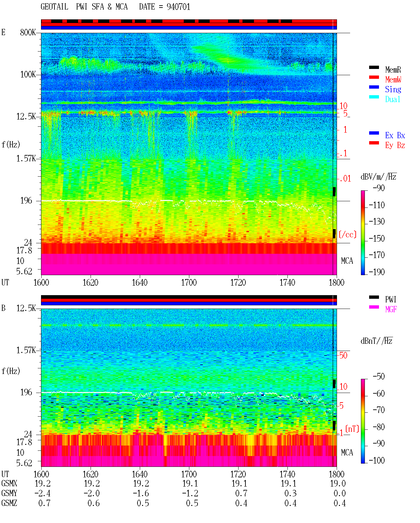Click the red Ey Bz legend swatch
Image resolution: width=420 pixels, height=523 pixels.
click(374, 143)
